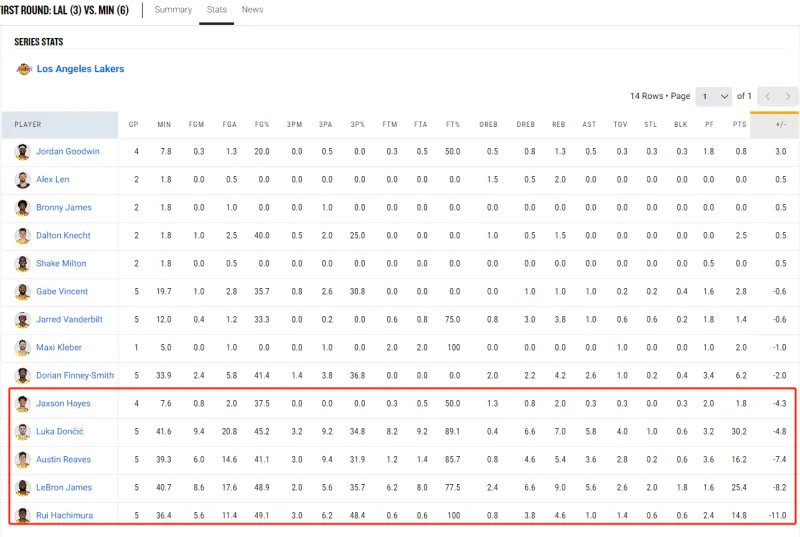The height and width of the screenshot is (537, 800).
Task: Click Alex Len's headshot
Action: click(x=22, y=180)
